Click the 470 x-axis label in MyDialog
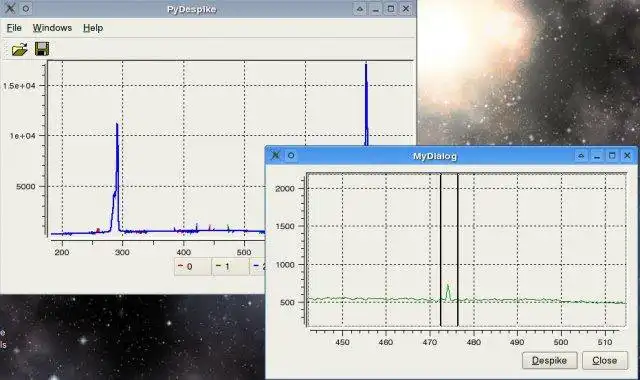 pyautogui.click(x=429, y=342)
